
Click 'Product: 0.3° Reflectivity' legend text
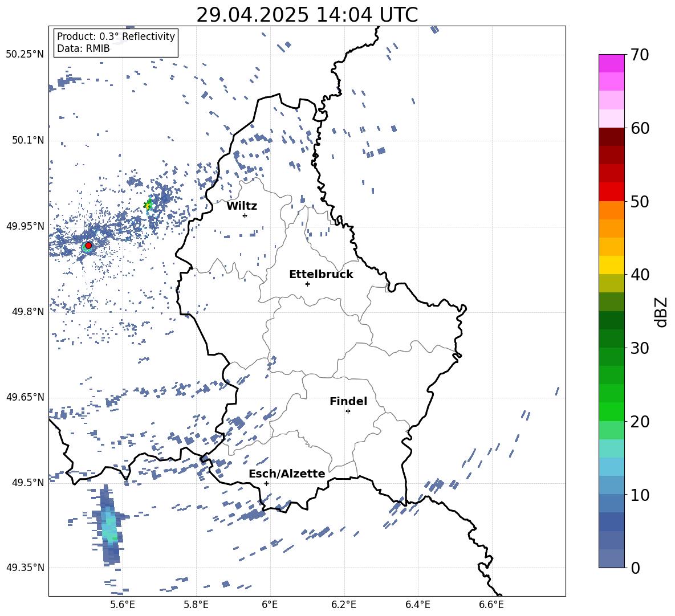tap(116, 36)
